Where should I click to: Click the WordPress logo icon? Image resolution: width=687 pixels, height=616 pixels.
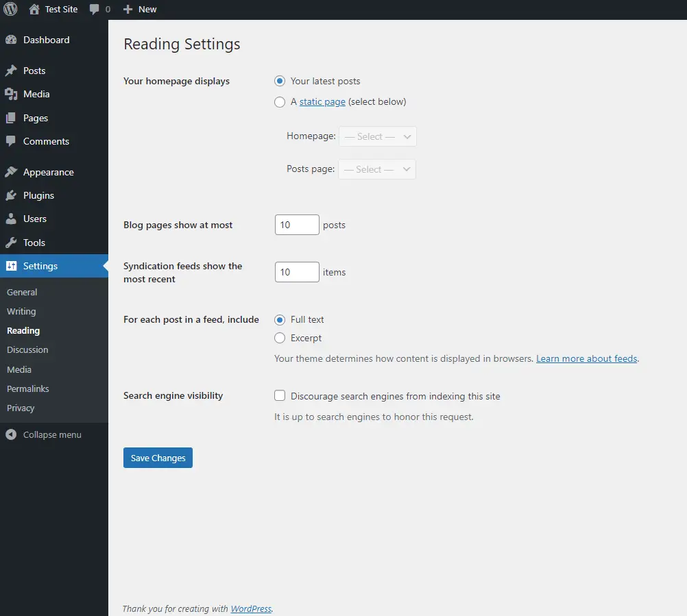pyautogui.click(x=10, y=9)
